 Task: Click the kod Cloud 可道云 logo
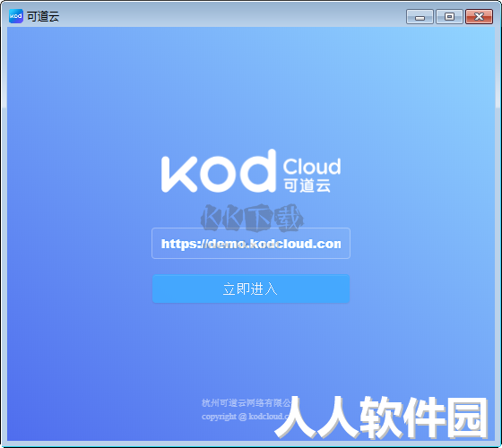[251, 171]
